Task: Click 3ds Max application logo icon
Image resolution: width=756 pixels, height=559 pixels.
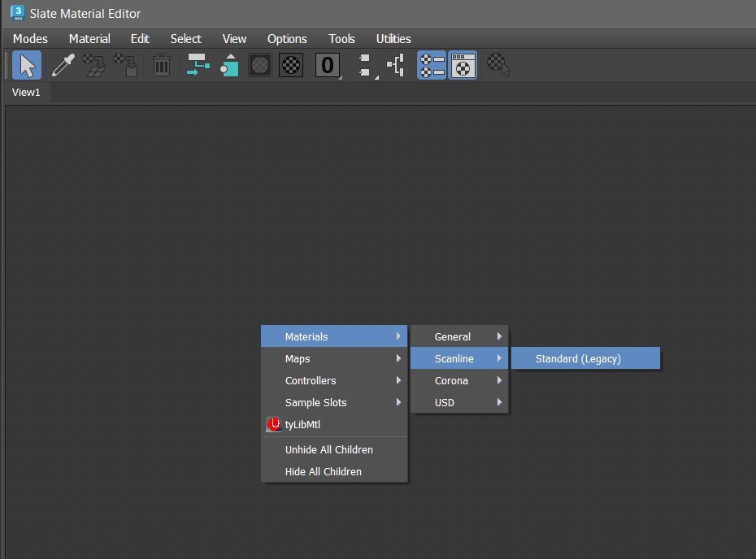Action: click(17, 13)
